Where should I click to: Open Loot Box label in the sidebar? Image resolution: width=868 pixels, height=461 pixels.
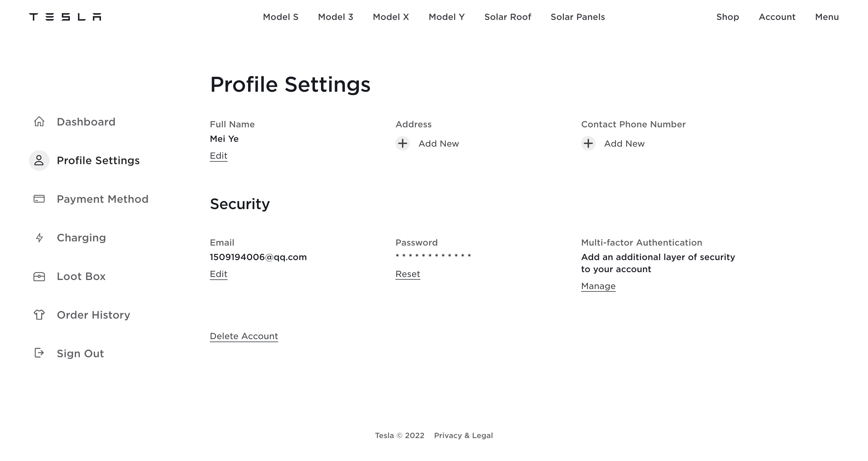coord(81,276)
